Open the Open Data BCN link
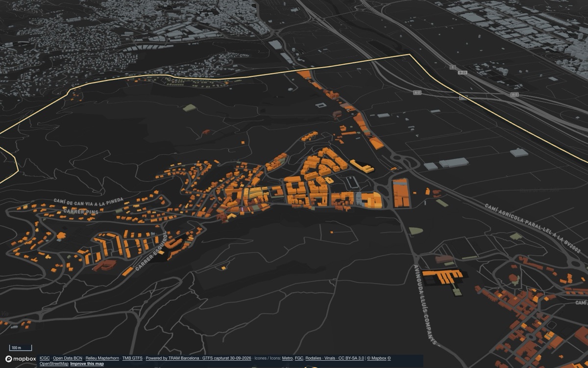Viewport: 588px width, 368px height. pyautogui.click(x=68, y=358)
